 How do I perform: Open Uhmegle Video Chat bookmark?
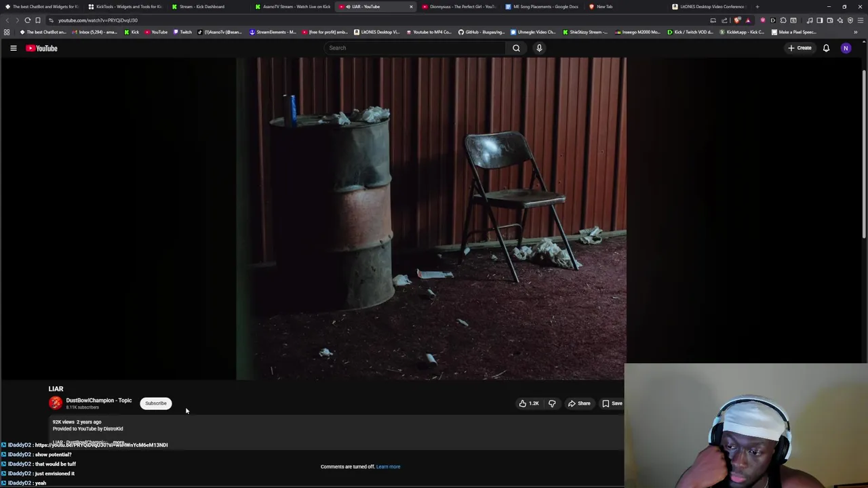pyautogui.click(x=533, y=32)
